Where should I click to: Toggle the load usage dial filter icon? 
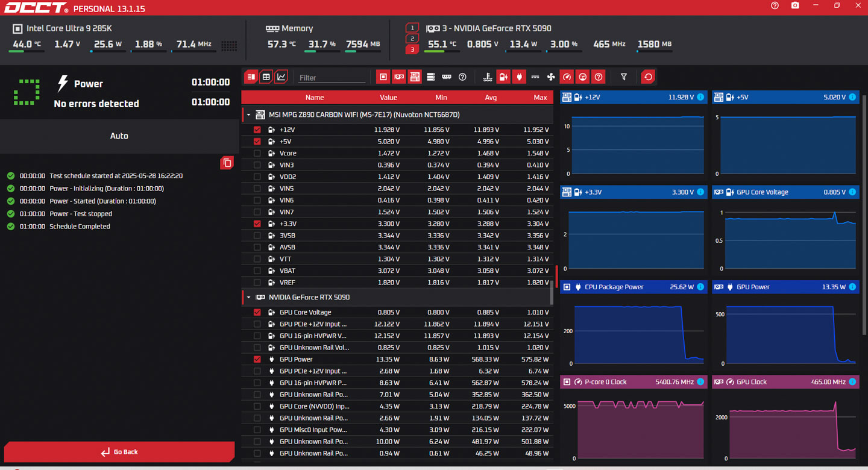582,77
